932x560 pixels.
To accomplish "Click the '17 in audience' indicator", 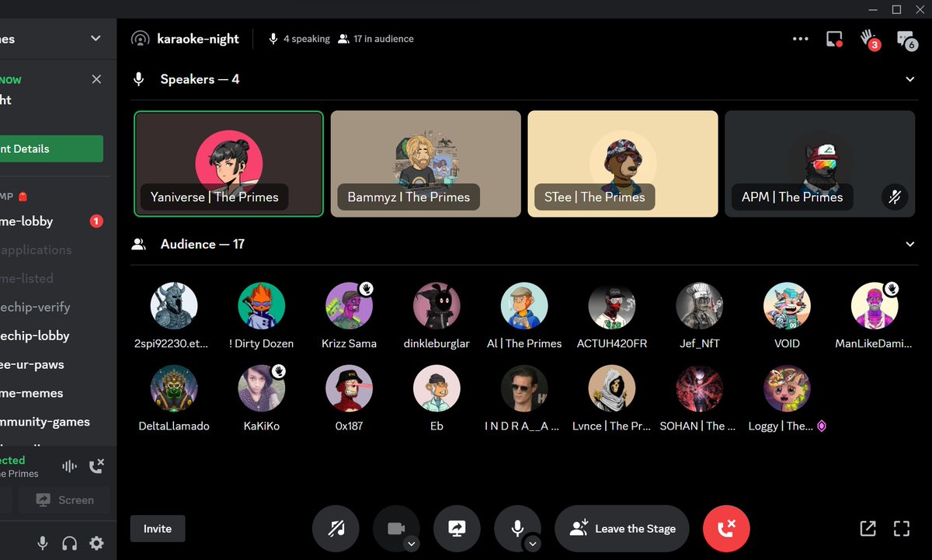I will tap(376, 39).
